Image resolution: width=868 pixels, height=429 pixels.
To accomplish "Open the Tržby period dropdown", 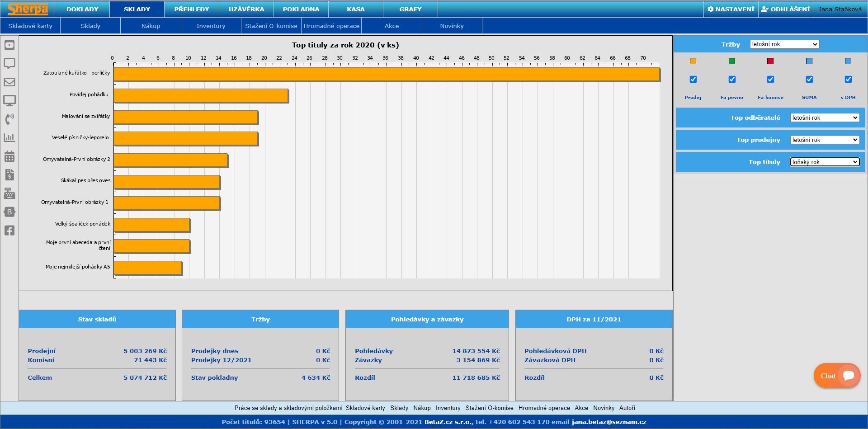I will pos(784,44).
